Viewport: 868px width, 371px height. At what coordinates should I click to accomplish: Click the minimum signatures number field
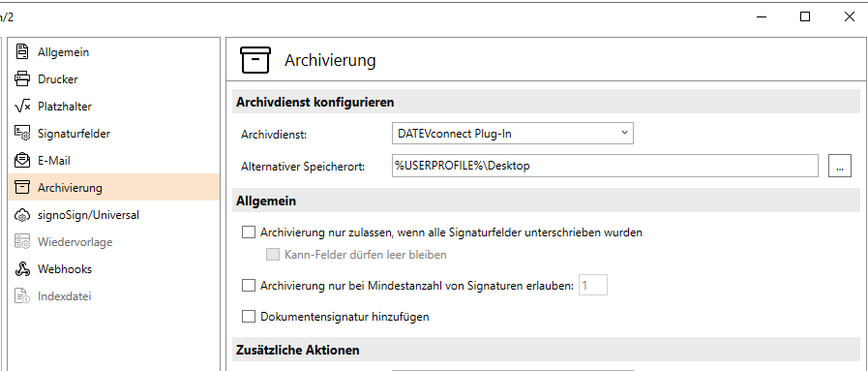[593, 285]
